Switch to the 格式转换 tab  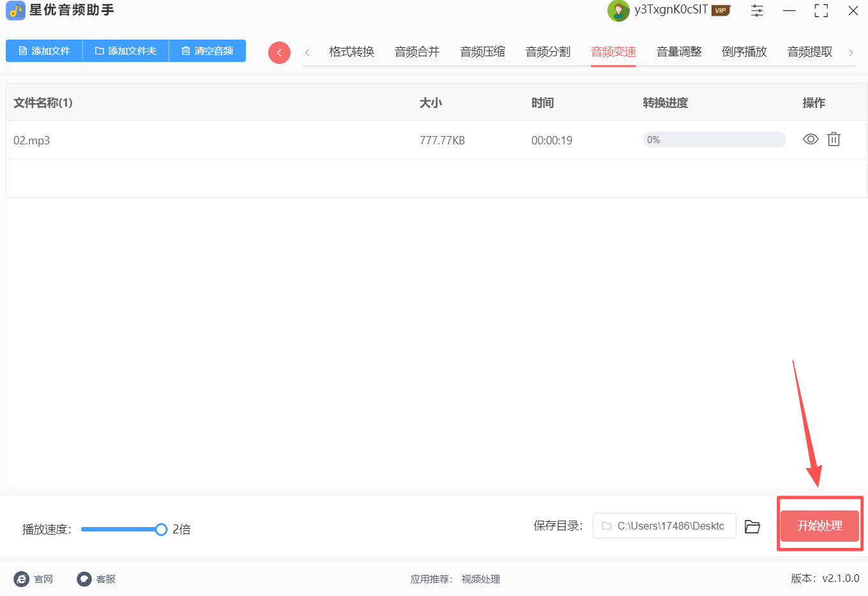351,52
